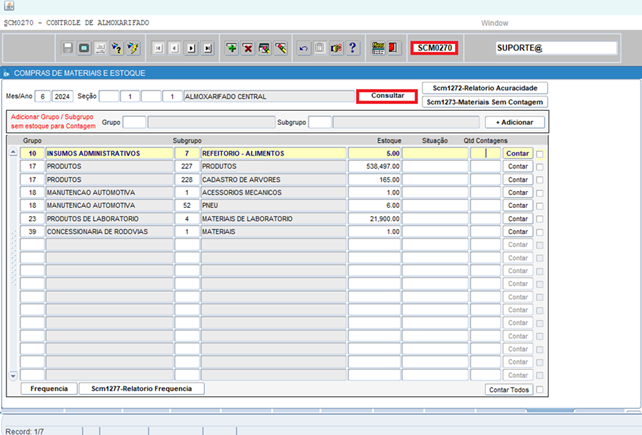
Task: Click the scroll up arrow of the list
Action: [x=13, y=152]
